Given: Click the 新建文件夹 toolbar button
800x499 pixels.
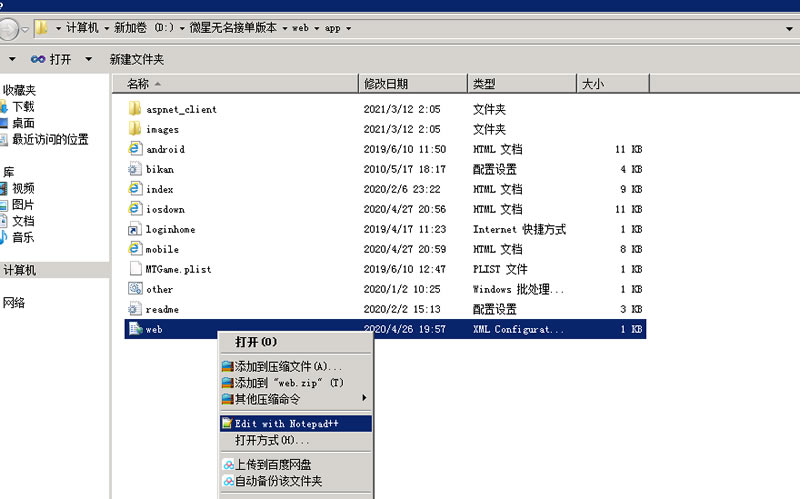Looking at the screenshot, I should point(137,59).
